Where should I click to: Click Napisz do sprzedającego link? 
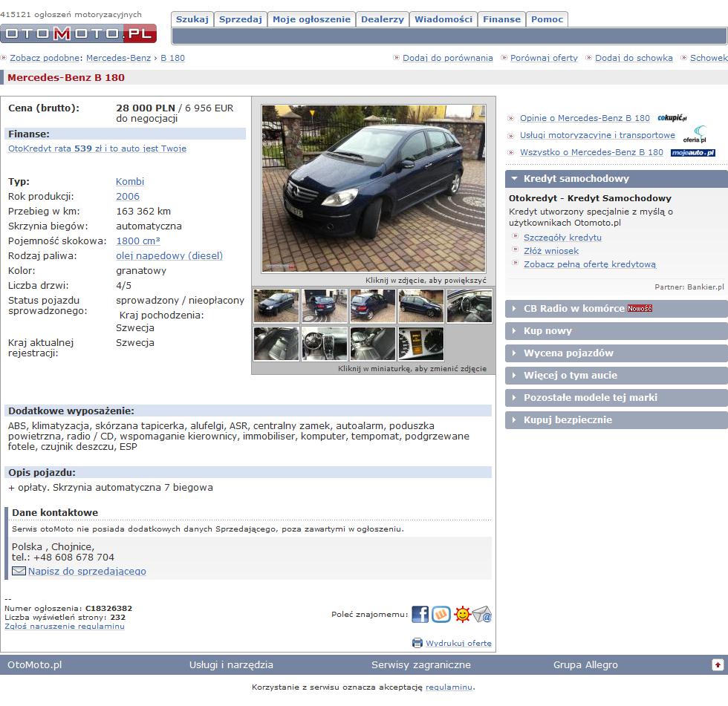click(87, 571)
